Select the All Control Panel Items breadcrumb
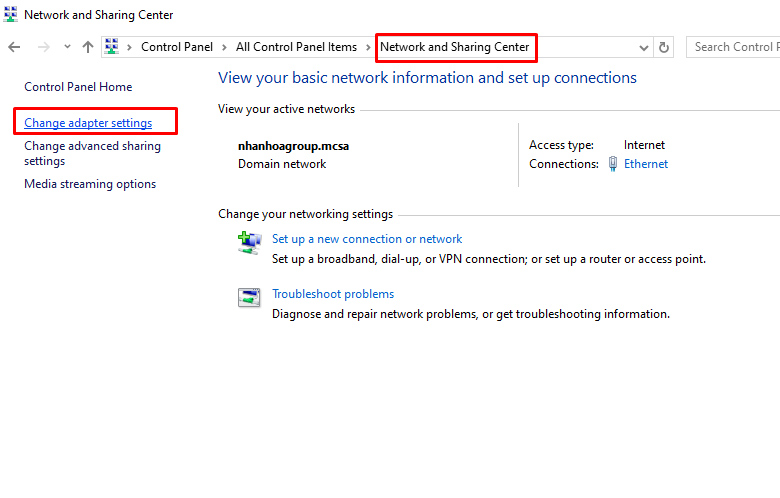 pos(296,47)
